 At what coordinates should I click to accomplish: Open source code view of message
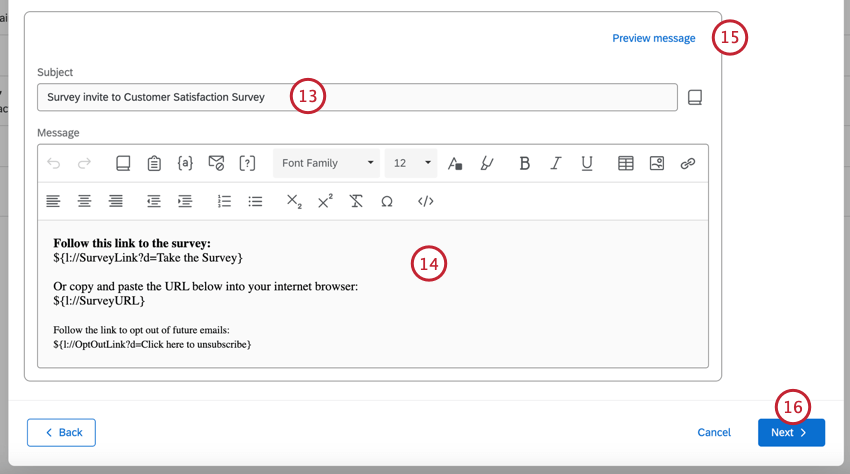(425, 201)
